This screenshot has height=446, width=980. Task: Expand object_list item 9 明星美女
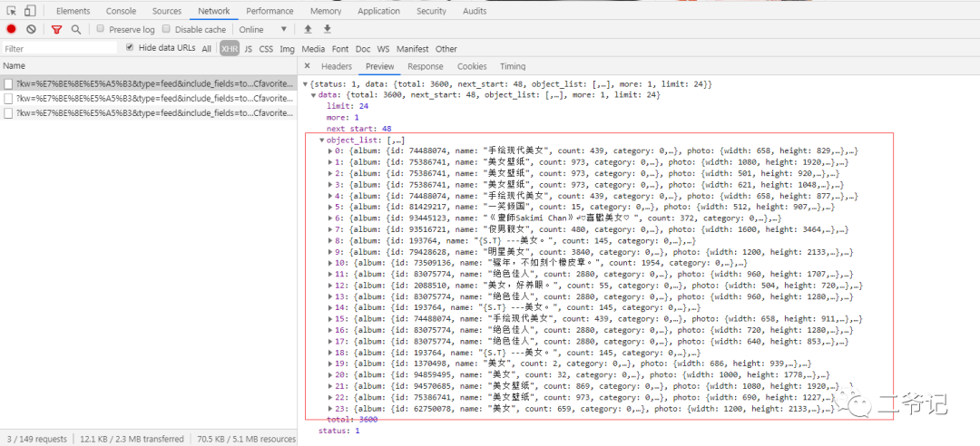coord(330,252)
